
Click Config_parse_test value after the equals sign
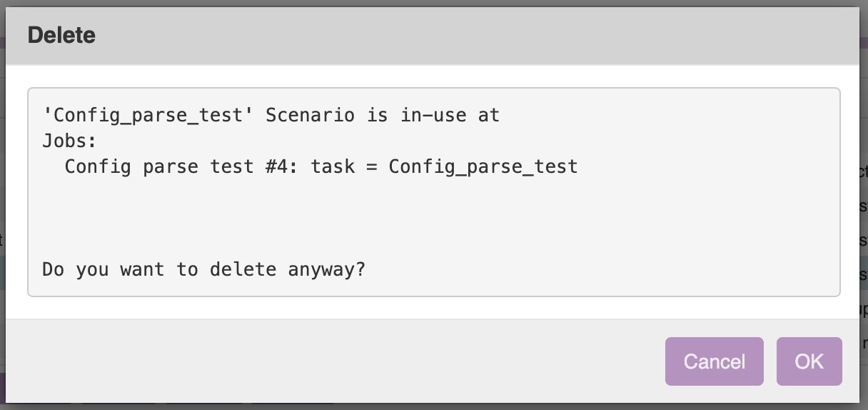(x=483, y=166)
